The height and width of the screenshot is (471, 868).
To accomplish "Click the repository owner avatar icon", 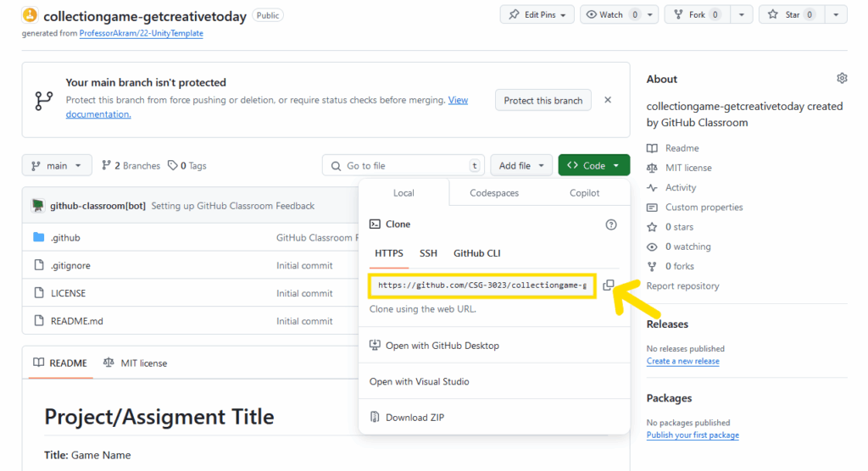I will point(30,15).
